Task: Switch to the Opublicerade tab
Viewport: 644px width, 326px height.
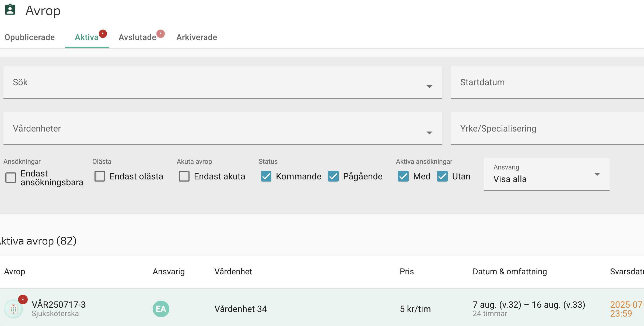Action: 30,37
